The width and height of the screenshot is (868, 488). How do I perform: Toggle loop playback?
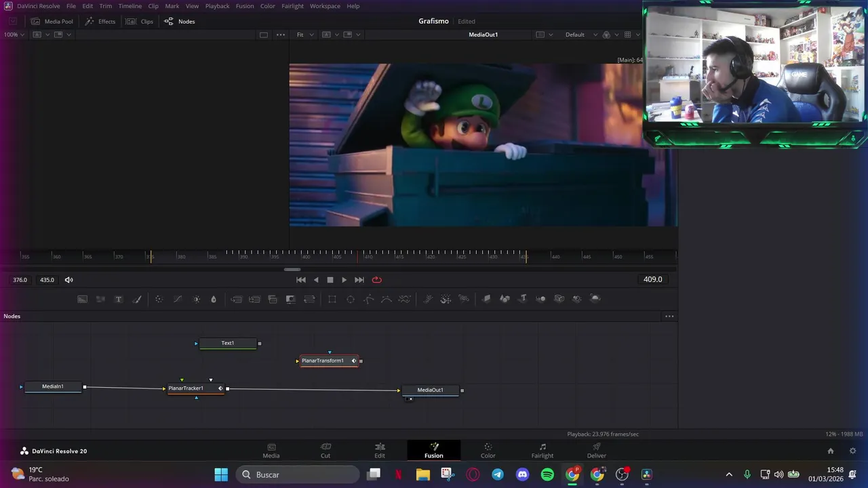[x=377, y=280]
